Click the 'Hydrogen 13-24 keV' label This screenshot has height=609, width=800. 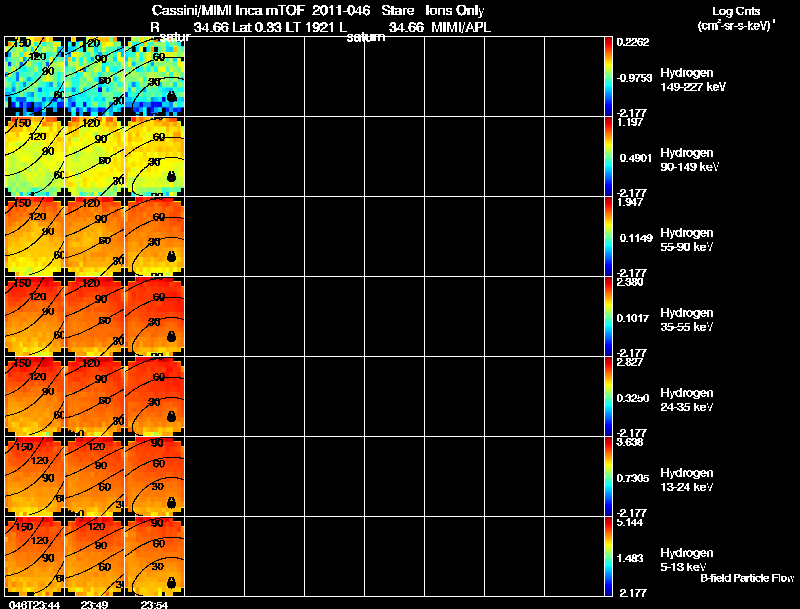[687, 480]
